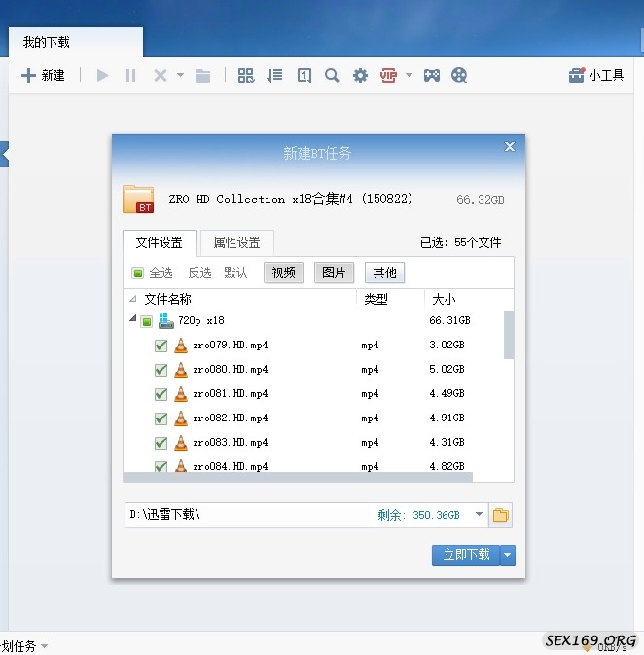This screenshot has height=655, width=644.
Task: Collapse the 720p x18 folder tree
Action: (132, 320)
